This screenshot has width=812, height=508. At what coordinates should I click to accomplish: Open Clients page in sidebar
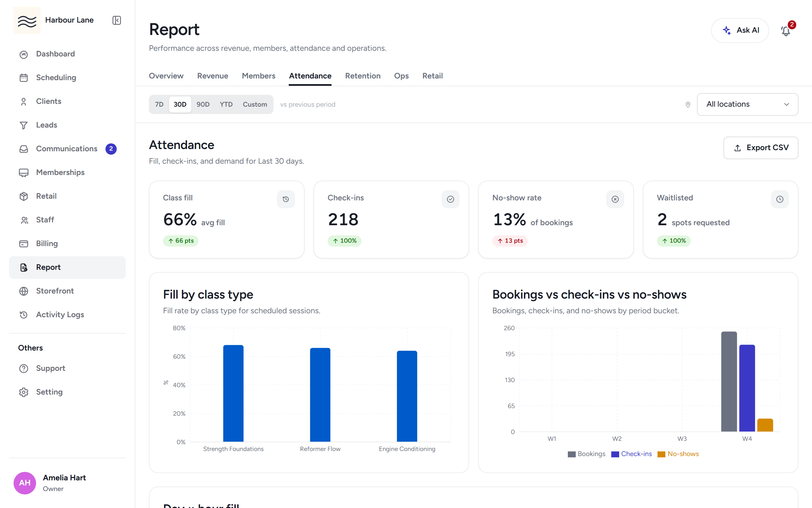tap(67, 102)
